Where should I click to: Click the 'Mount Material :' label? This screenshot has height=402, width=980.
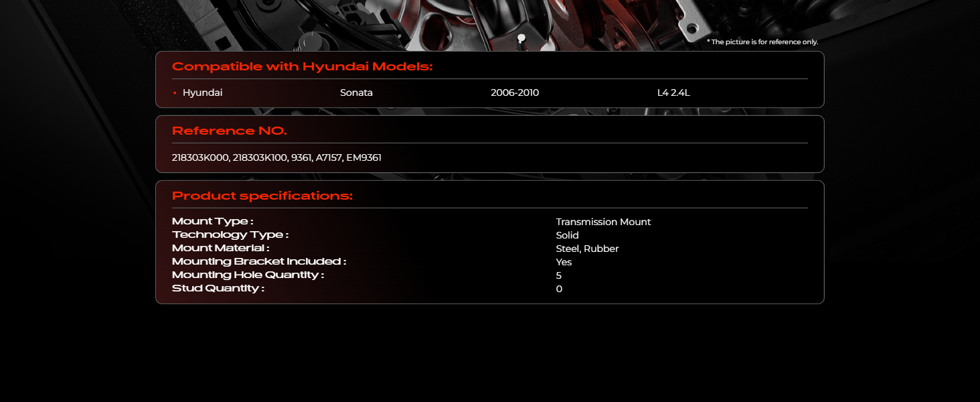[x=220, y=248]
